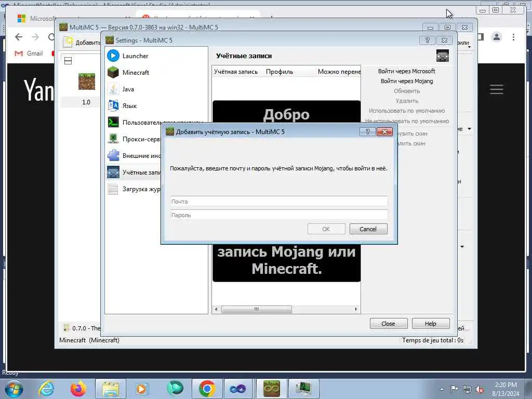Click the Можно перене column header
This screenshot has height=399, width=532.
click(339, 72)
